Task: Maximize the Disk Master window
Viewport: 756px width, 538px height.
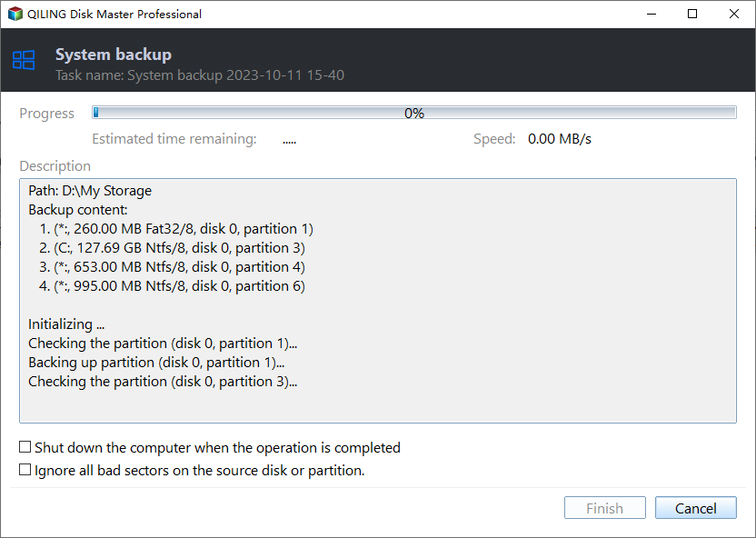Action: [x=693, y=14]
